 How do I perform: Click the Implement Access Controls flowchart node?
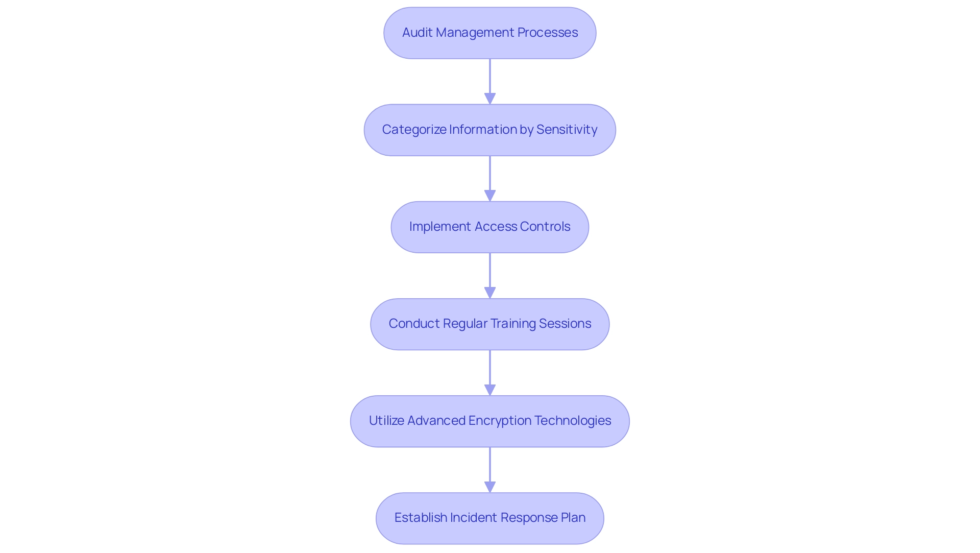(490, 226)
